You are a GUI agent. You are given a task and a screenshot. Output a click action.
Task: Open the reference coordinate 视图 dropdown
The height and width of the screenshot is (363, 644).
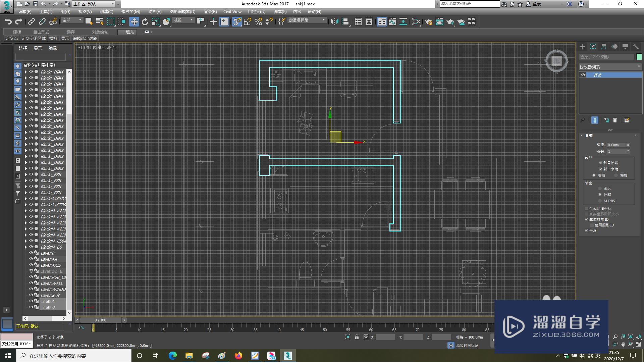[183, 20]
